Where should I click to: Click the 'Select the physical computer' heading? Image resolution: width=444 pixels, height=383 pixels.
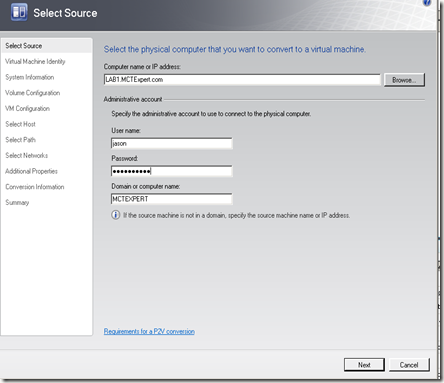[x=235, y=49]
